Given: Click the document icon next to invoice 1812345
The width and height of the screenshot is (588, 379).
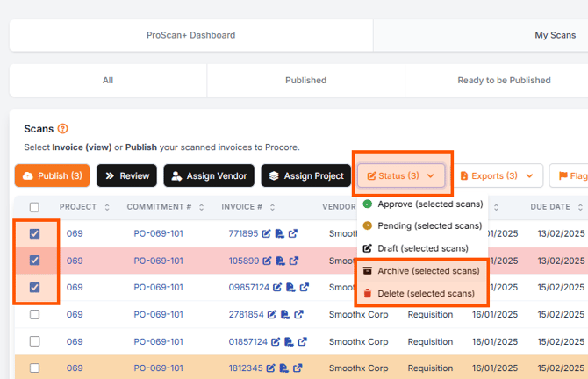Looking at the screenshot, I should (x=284, y=368).
